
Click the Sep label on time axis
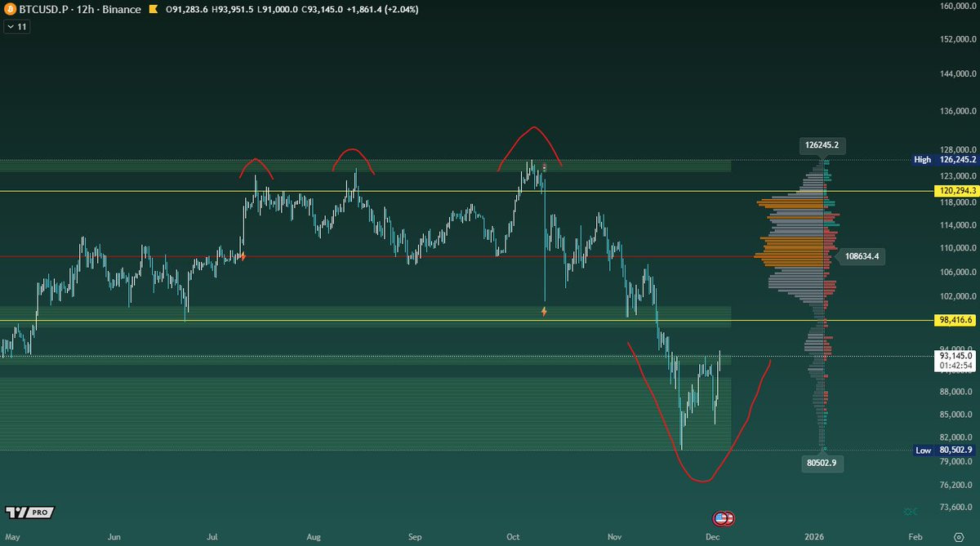[415, 537]
